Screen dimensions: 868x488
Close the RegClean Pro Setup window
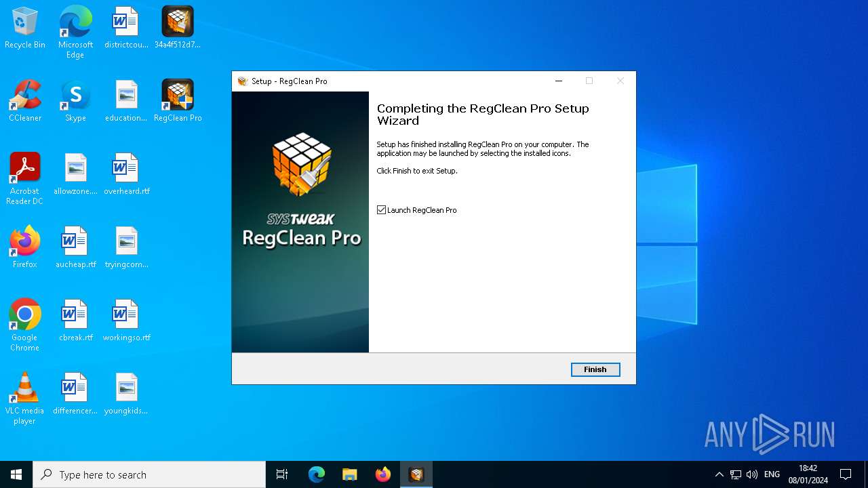[x=620, y=81]
